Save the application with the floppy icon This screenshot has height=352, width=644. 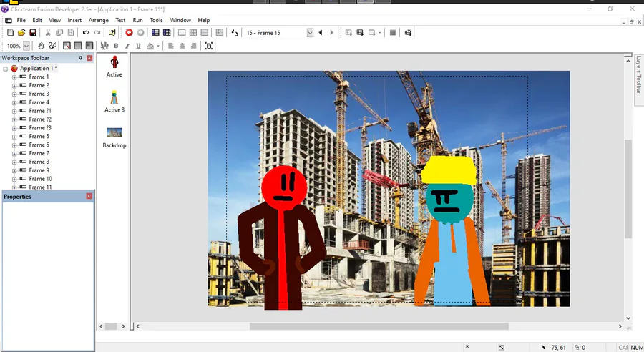pos(33,32)
